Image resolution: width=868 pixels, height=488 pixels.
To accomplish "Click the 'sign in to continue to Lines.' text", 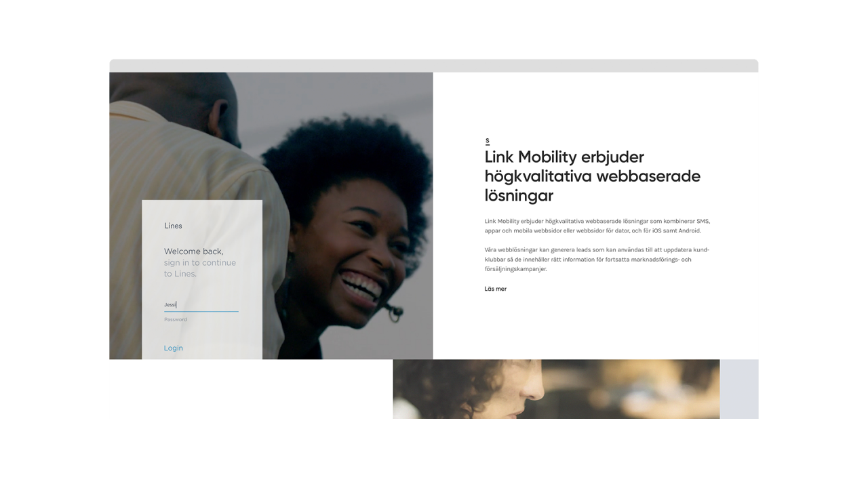I will (x=199, y=268).
